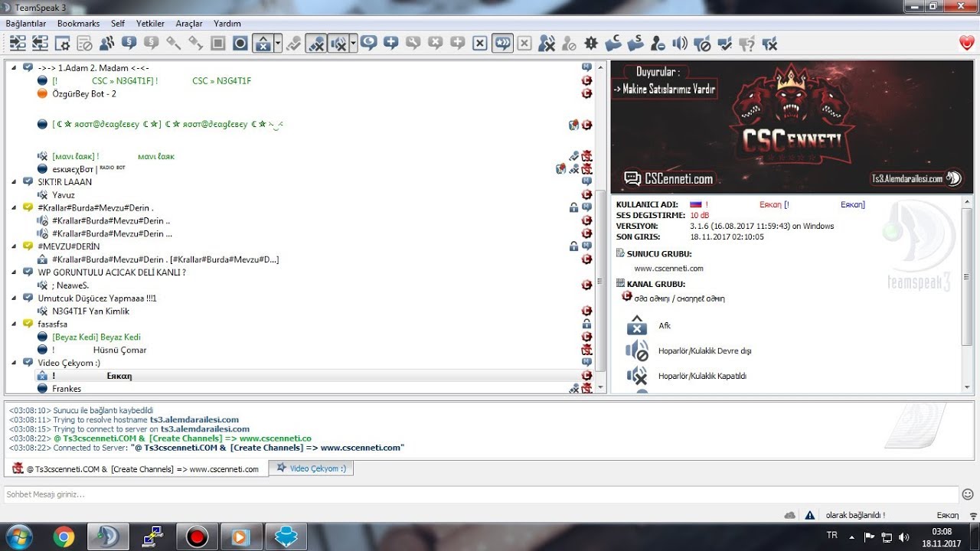The image size is (980, 551).
Task: Toggle the bubble with stars toolbar button
Action: tap(502, 44)
